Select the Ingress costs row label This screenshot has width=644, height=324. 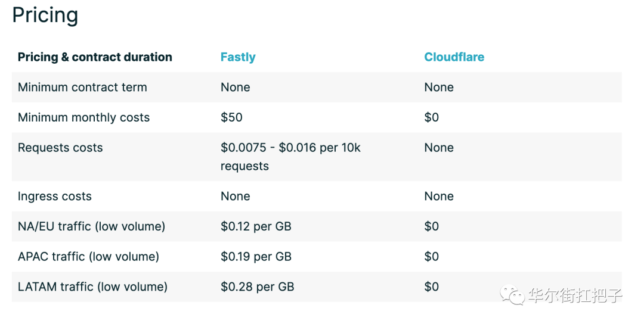(55, 197)
